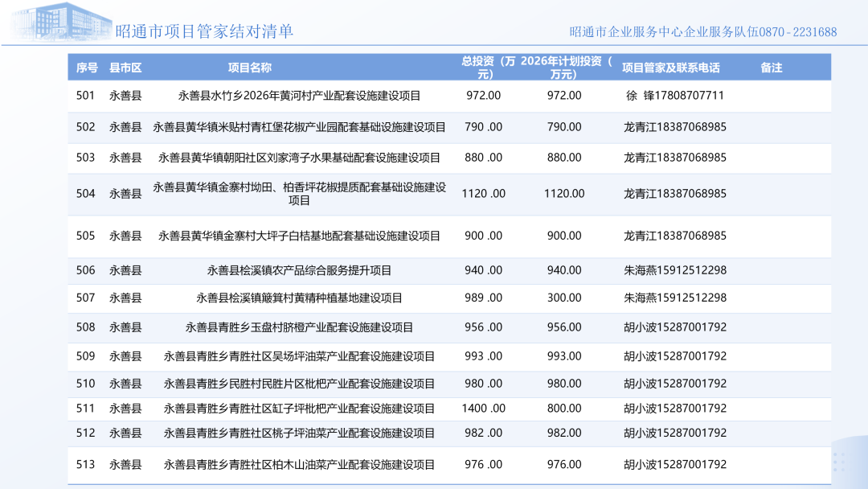Select the "项目名称" column header
Viewport: 868px width, 489px height.
click(250, 68)
